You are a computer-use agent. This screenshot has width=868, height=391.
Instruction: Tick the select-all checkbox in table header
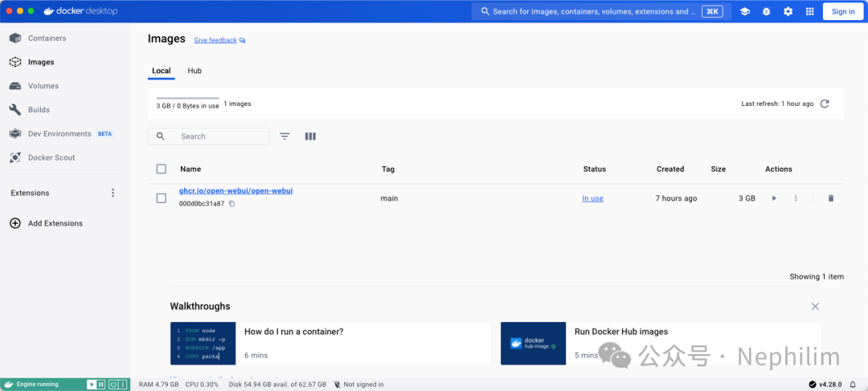(161, 169)
